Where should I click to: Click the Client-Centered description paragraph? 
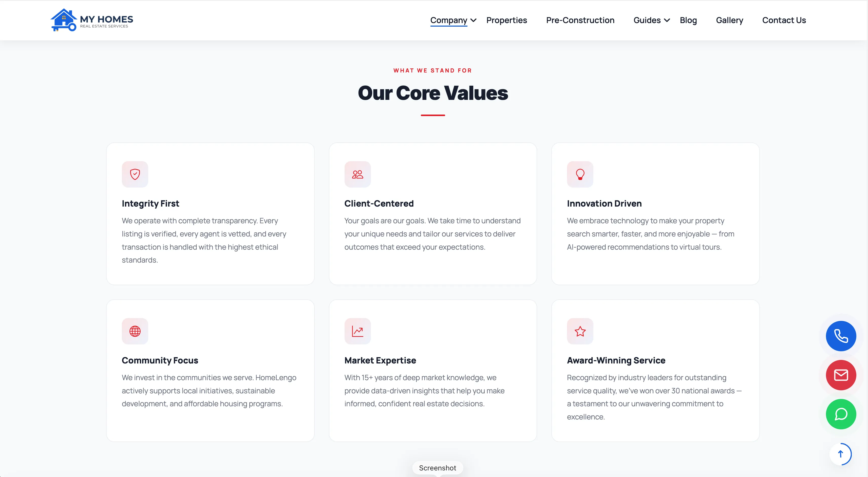click(x=433, y=234)
